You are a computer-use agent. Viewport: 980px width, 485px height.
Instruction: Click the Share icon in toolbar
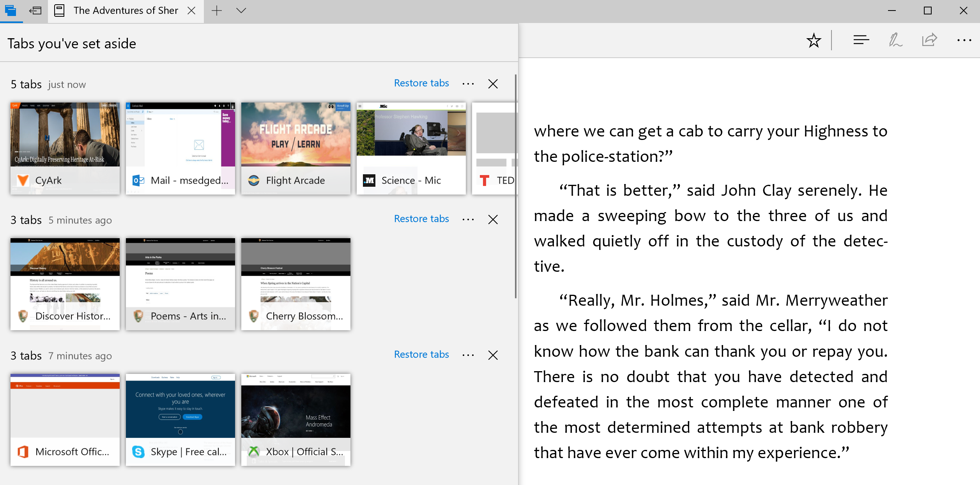(929, 40)
